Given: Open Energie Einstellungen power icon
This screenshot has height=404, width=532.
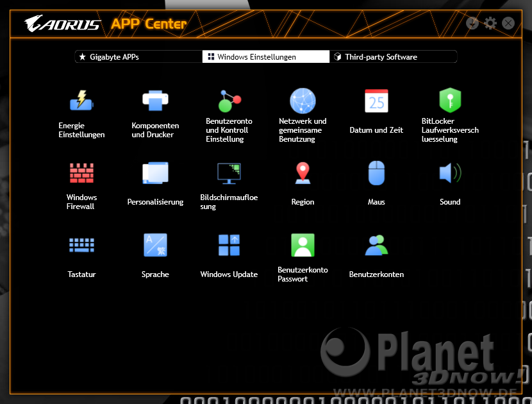Looking at the screenshot, I should [81, 101].
